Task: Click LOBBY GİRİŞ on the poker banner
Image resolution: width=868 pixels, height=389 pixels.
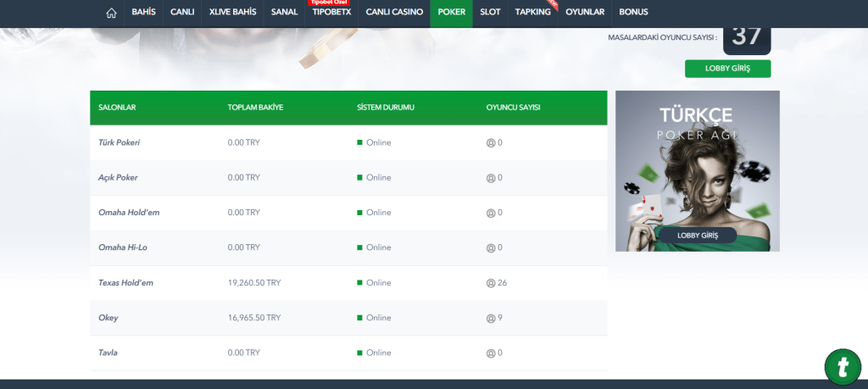Action: tap(698, 236)
